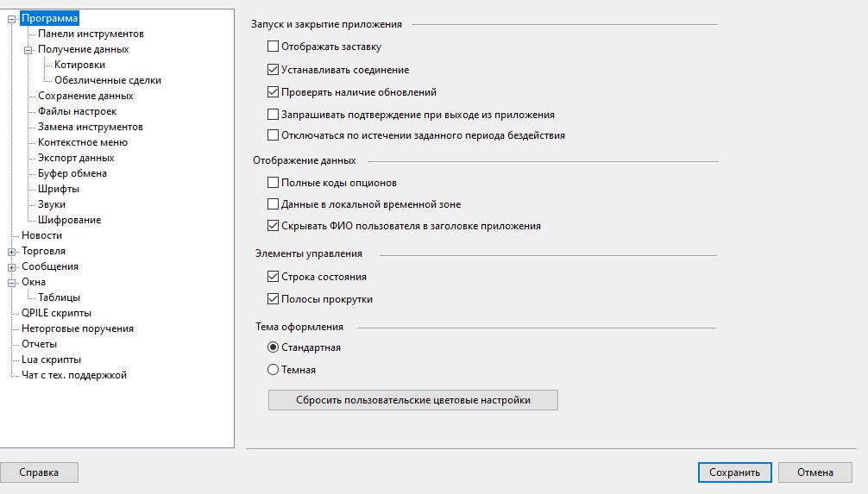
Task: Select Котировки in the settings tree
Action: (x=79, y=65)
